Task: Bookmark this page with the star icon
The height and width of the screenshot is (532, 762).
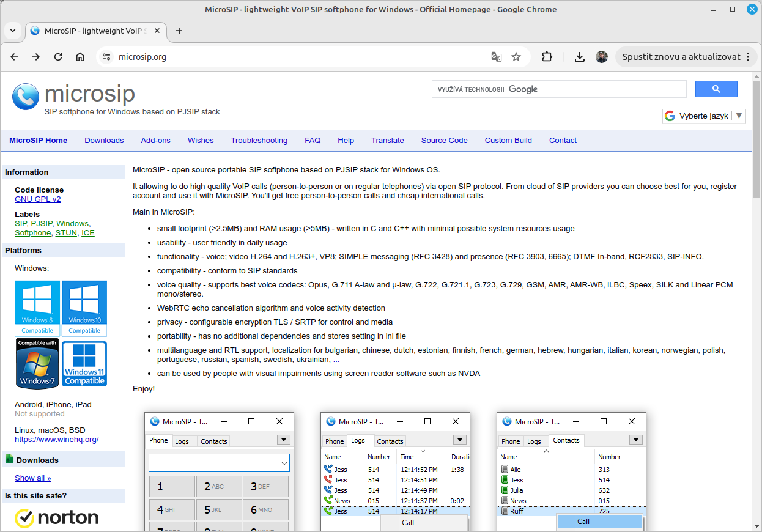Action: point(516,57)
